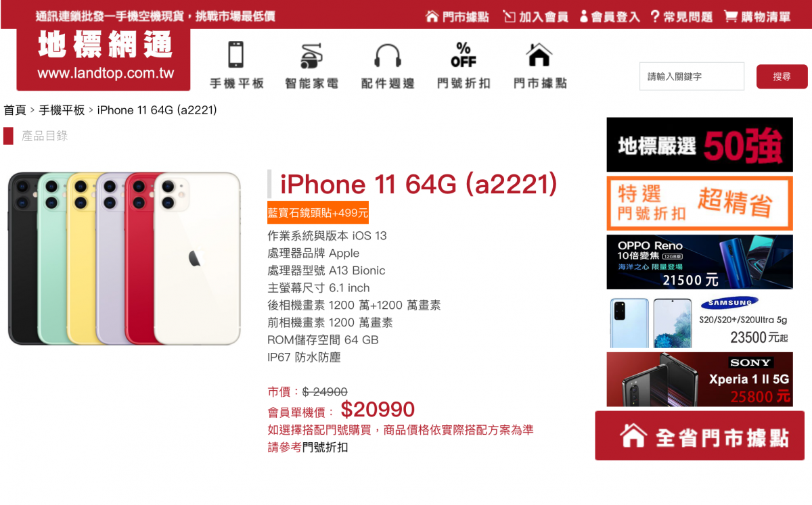Click the 搜尋 search button

point(782,76)
